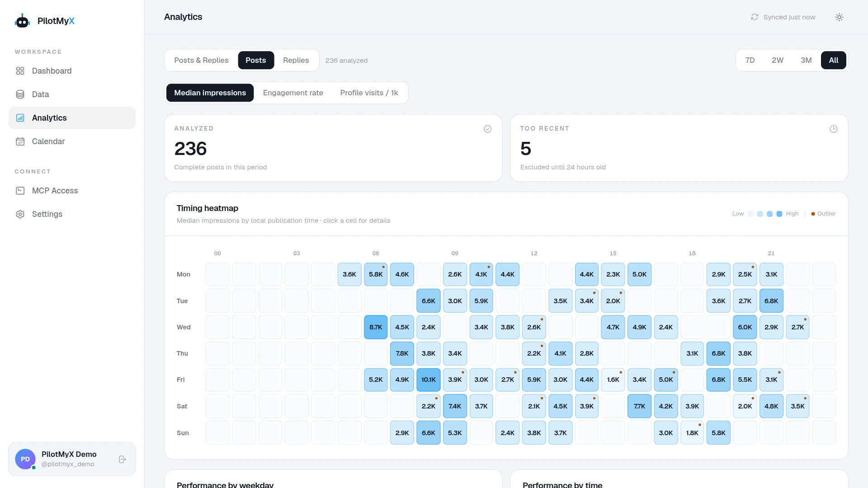Click the Saturday 4.8K heatmap cell

(x=771, y=407)
